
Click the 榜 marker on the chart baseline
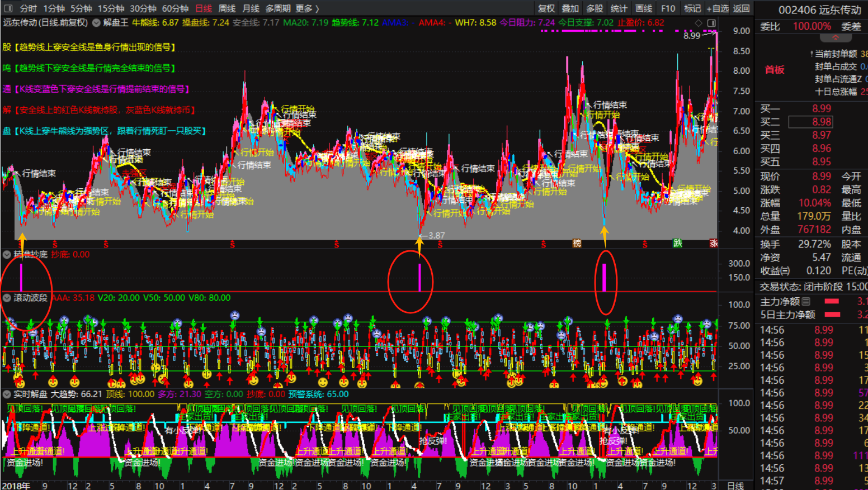(x=577, y=244)
